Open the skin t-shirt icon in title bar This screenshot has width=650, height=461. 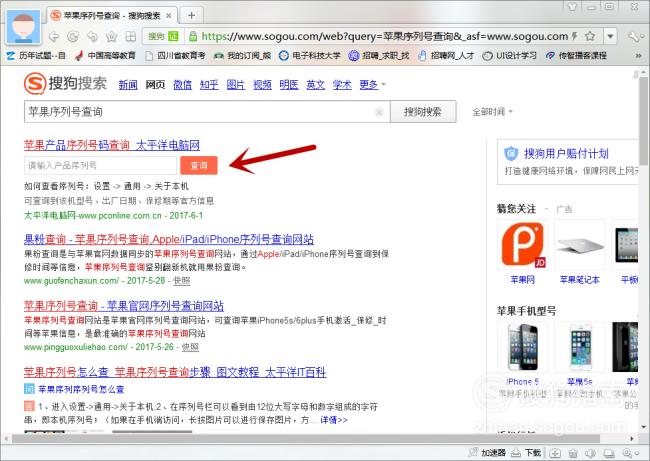(573, 7)
